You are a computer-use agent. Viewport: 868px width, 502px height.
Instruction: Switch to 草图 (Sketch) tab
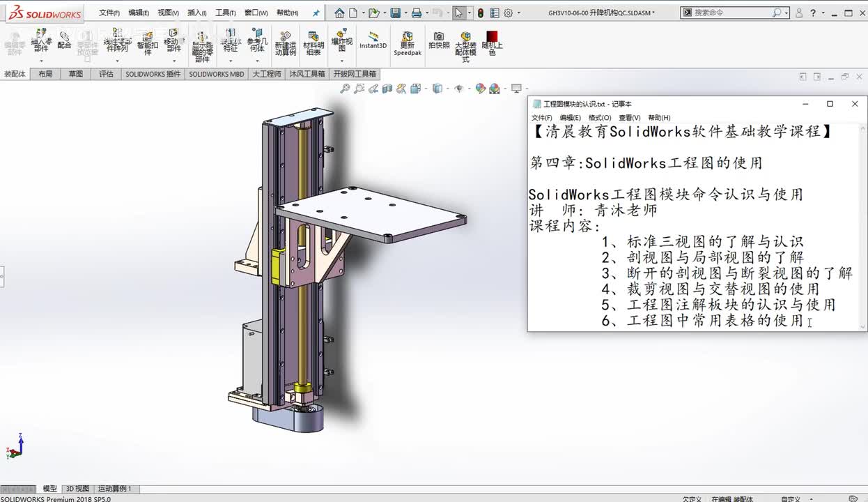[x=75, y=74]
